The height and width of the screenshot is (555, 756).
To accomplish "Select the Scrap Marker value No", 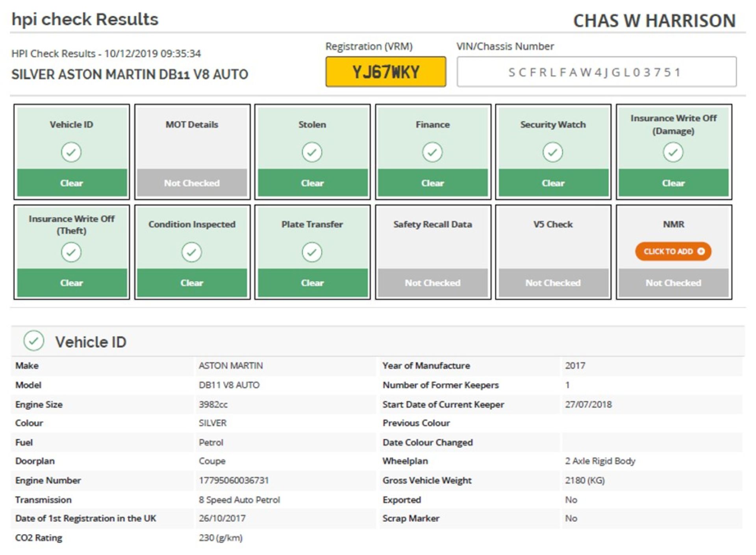I will [x=571, y=518].
